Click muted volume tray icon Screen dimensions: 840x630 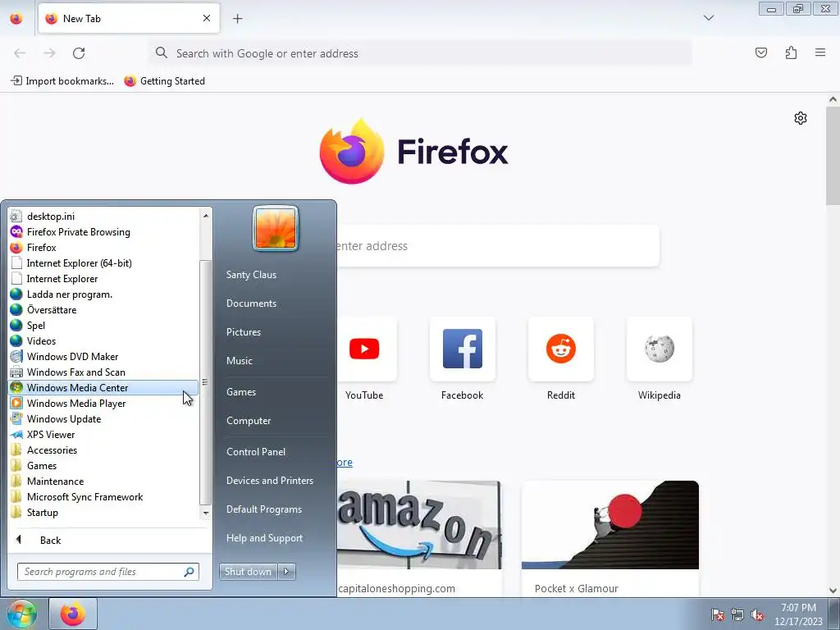(x=757, y=614)
